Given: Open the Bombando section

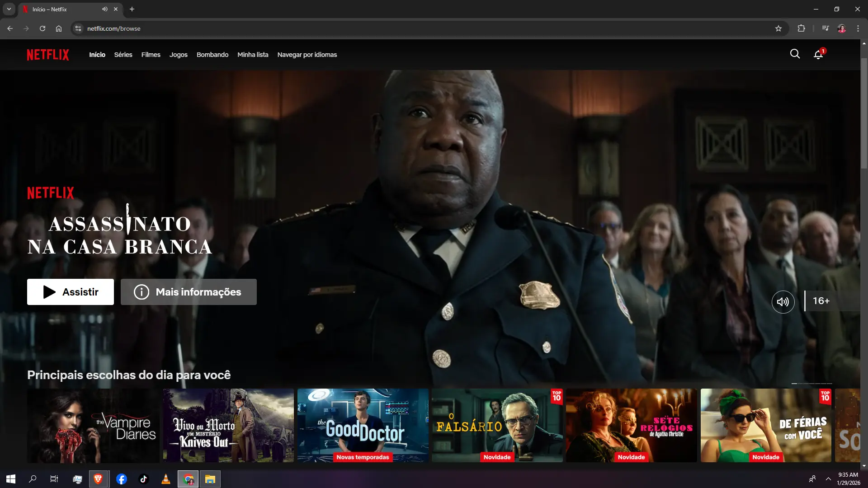Looking at the screenshot, I should (x=212, y=55).
